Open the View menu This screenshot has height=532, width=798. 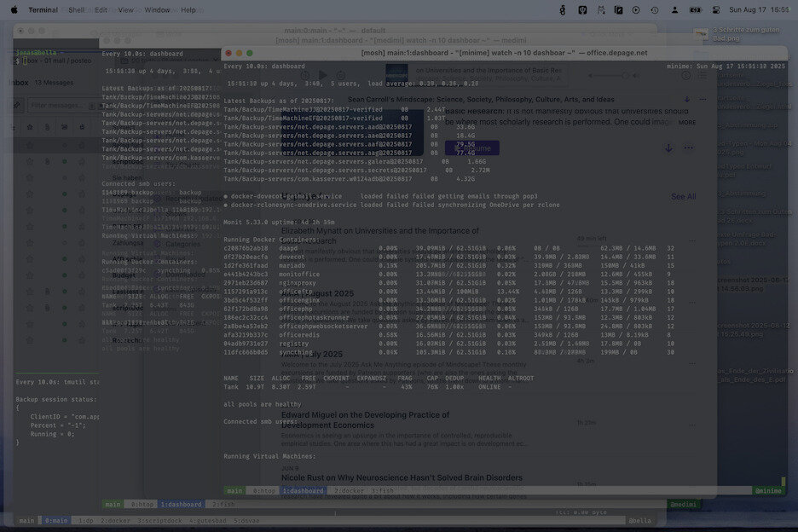125,9
